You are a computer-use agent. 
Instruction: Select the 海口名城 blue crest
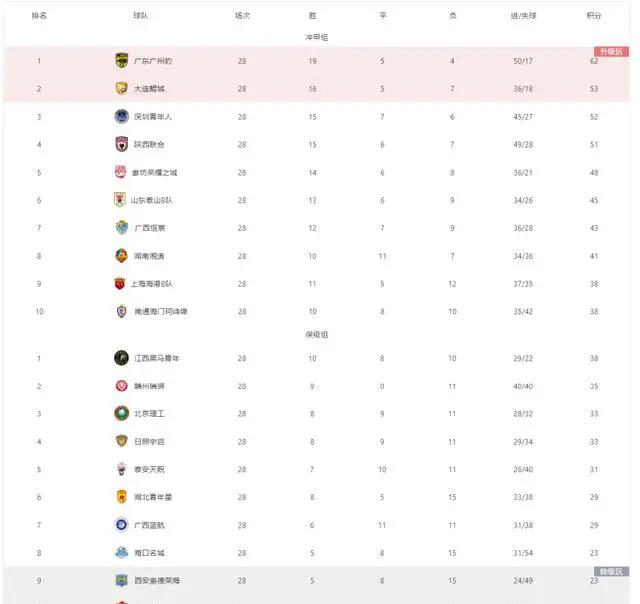tap(121, 552)
